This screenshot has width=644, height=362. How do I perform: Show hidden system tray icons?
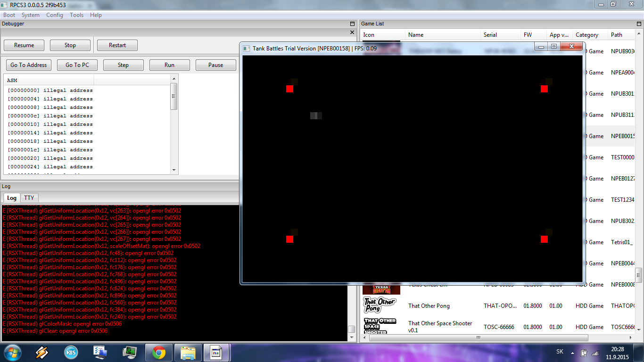click(x=572, y=352)
